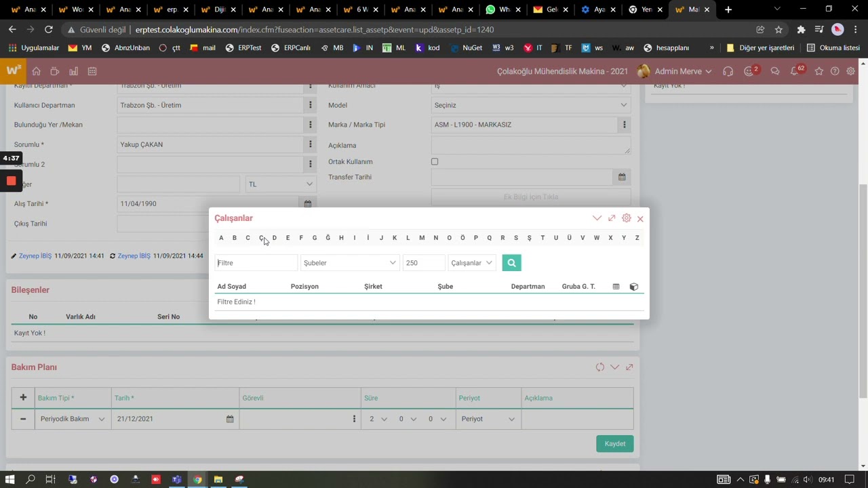Click the Açıklama text area
Image resolution: width=868 pixels, height=488 pixels.
point(531,145)
